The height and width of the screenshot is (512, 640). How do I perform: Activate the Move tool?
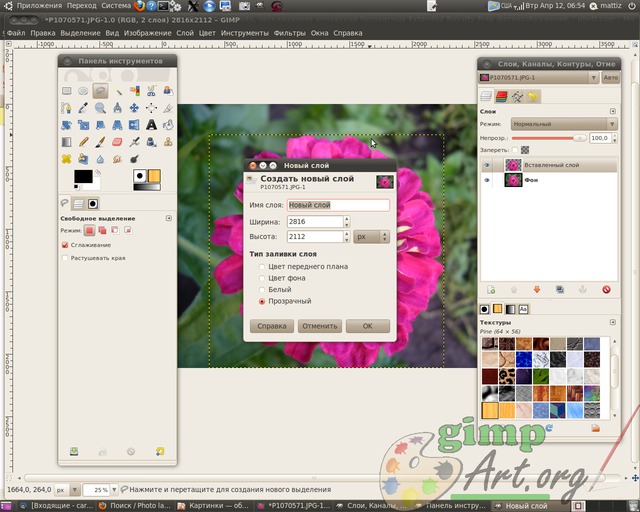point(134,108)
